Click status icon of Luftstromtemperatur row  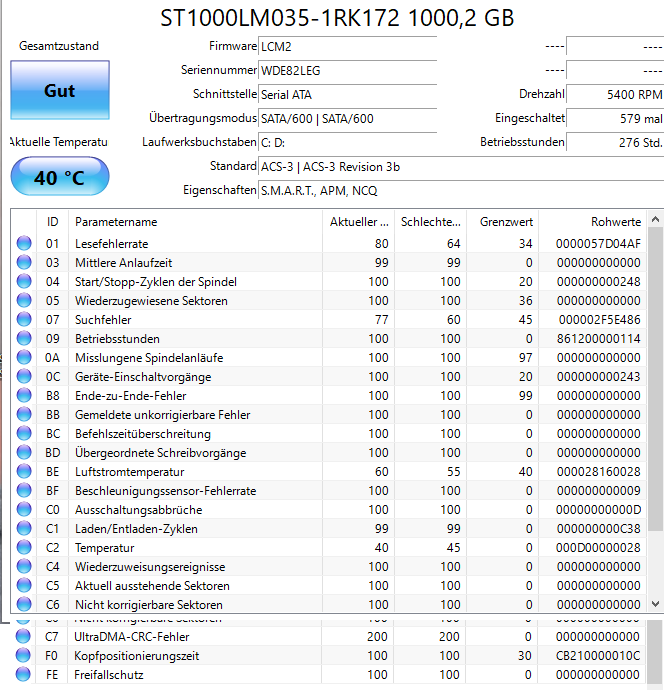coord(24,472)
